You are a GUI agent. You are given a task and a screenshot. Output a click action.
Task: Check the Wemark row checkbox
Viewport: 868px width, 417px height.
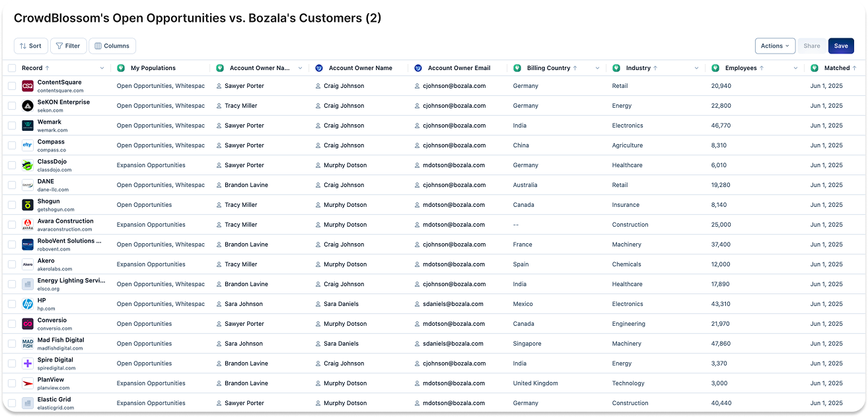(12, 126)
